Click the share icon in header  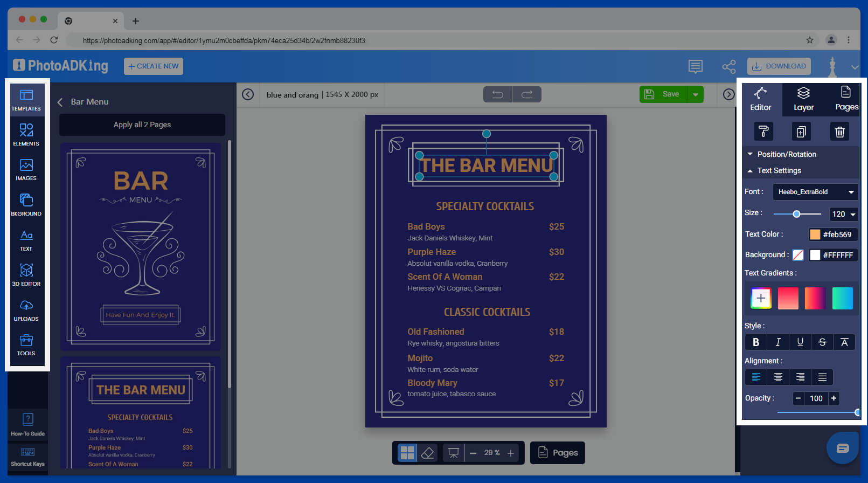(729, 66)
